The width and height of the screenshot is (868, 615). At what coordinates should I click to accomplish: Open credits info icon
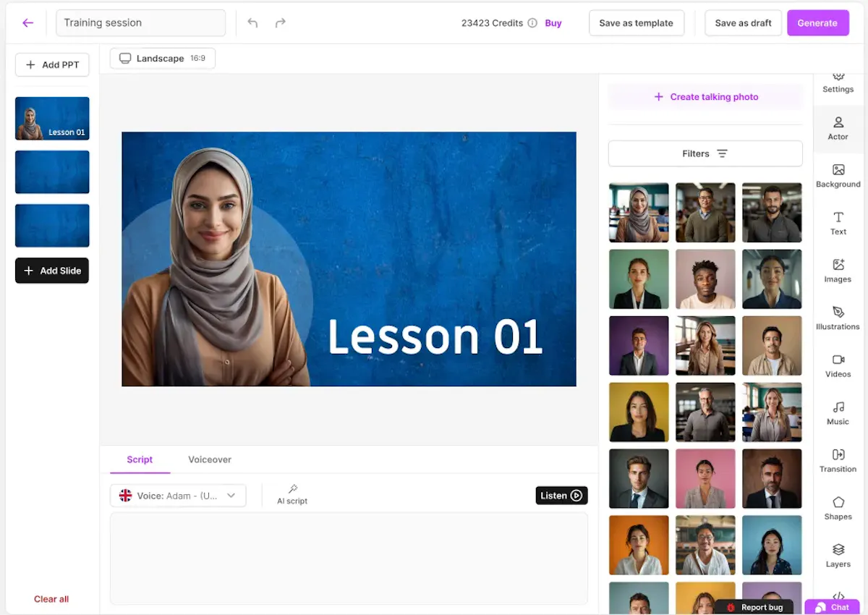532,23
